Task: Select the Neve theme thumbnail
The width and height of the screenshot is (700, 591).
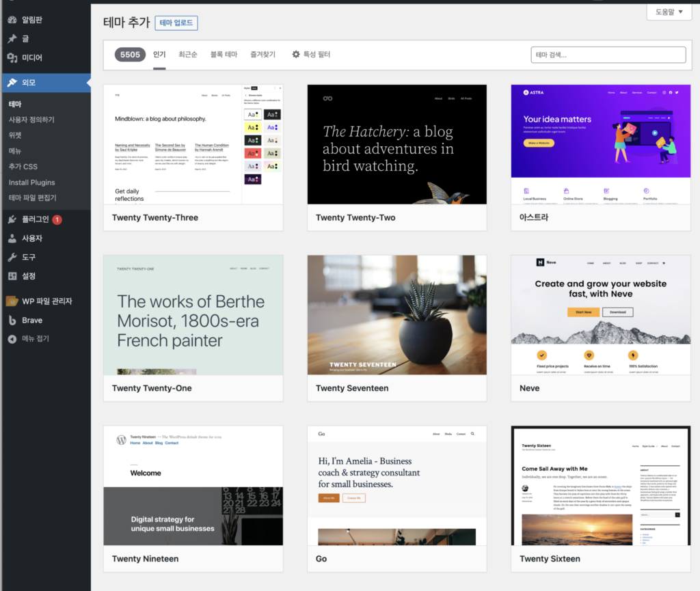Action: [601, 315]
